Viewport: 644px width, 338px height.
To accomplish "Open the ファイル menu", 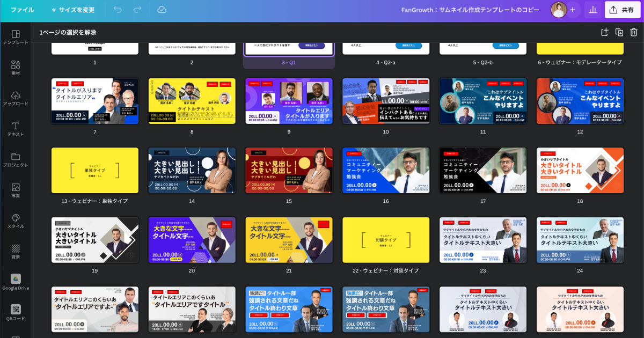I will 22,10.
